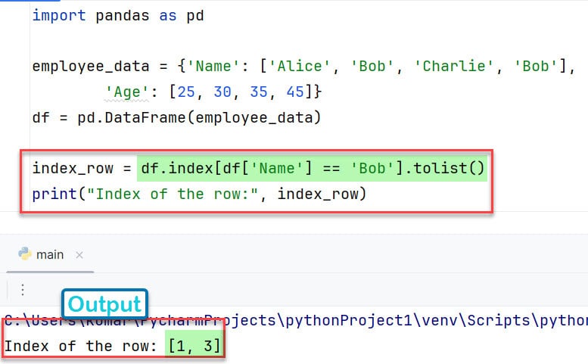
Task: Click the print("Index of the row:") statement
Action: 199,194
